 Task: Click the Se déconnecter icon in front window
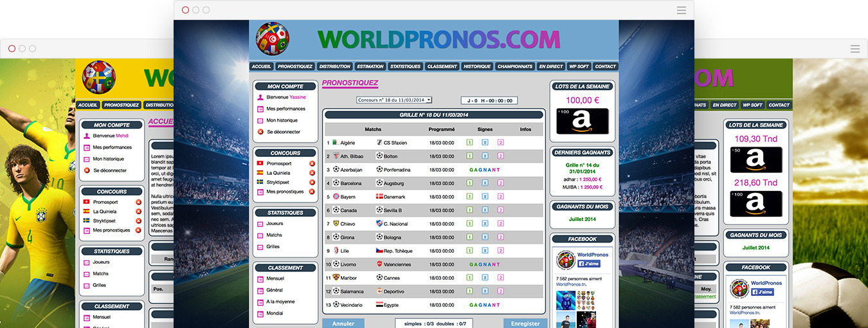coord(260,132)
